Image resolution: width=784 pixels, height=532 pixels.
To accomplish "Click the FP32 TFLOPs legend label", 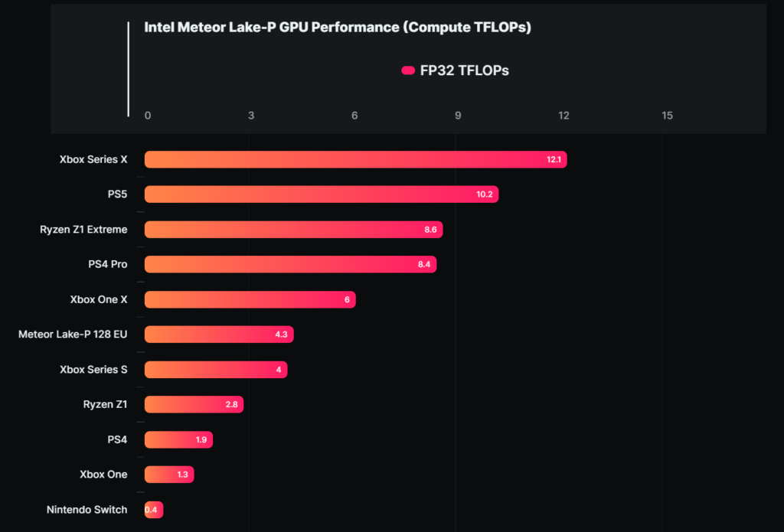I will (x=464, y=70).
